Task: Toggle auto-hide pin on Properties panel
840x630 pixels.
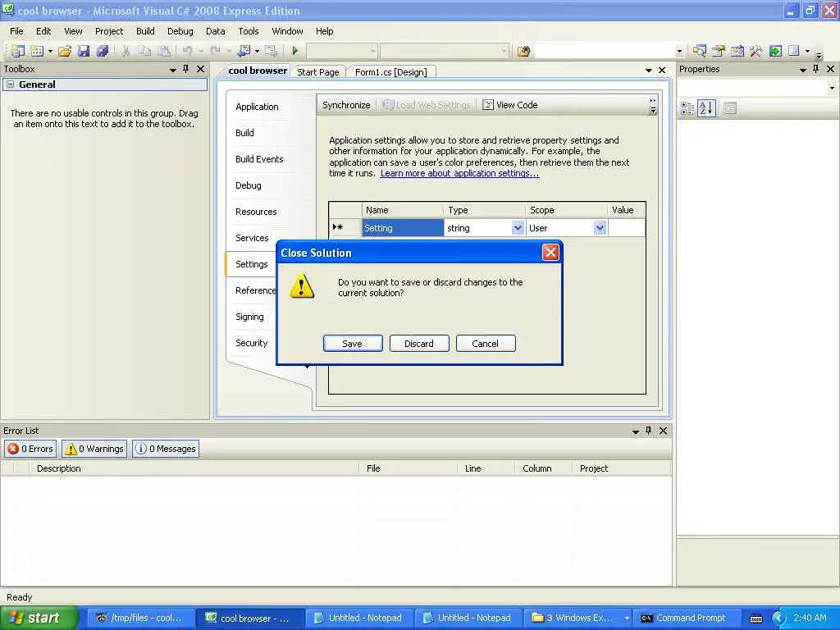Action: pyautogui.click(x=816, y=69)
